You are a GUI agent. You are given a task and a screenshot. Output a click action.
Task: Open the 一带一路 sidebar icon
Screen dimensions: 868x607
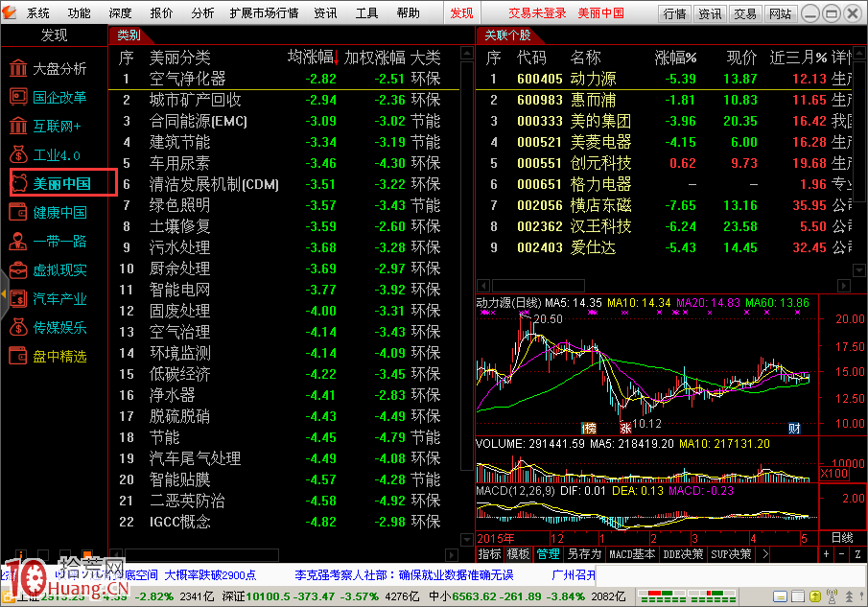click(18, 242)
